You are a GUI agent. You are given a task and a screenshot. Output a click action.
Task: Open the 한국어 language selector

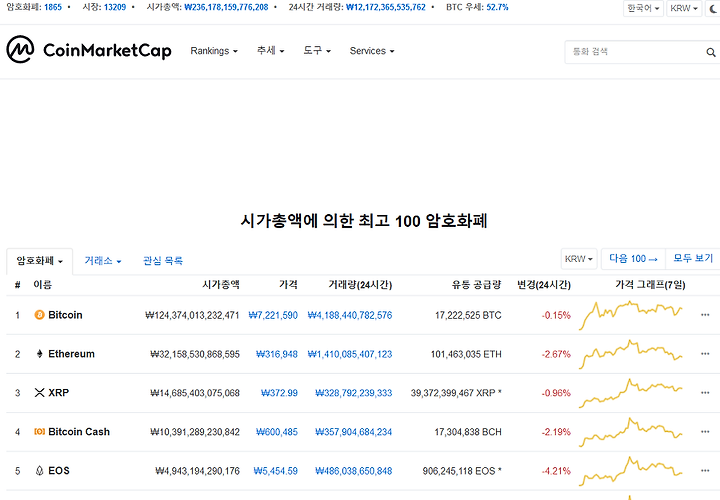coord(643,8)
